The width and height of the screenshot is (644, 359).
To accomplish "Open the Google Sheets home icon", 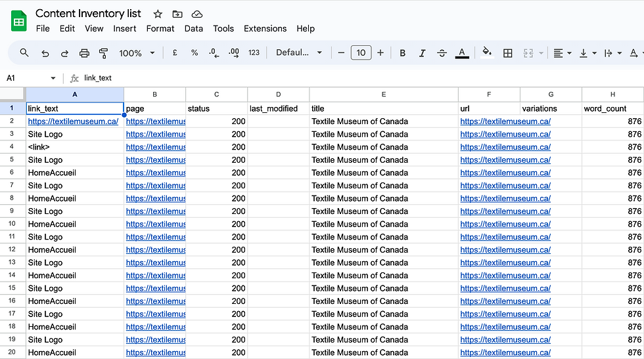I will pyautogui.click(x=18, y=22).
